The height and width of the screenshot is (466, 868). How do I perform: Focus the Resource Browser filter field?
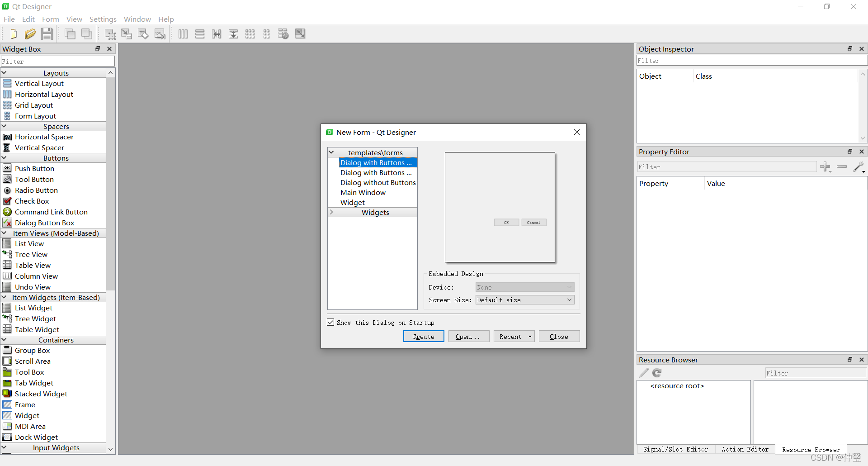pos(816,373)
